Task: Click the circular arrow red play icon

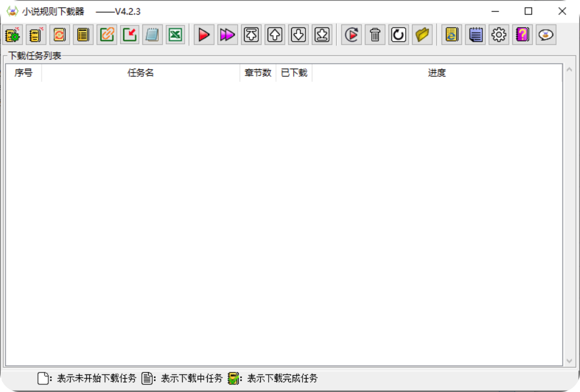Action: [x=352, y=35]
